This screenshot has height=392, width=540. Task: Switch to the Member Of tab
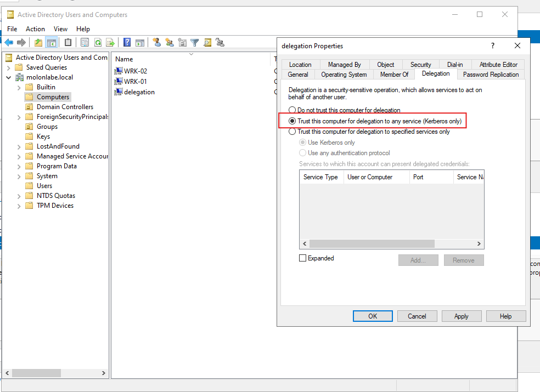394,75
